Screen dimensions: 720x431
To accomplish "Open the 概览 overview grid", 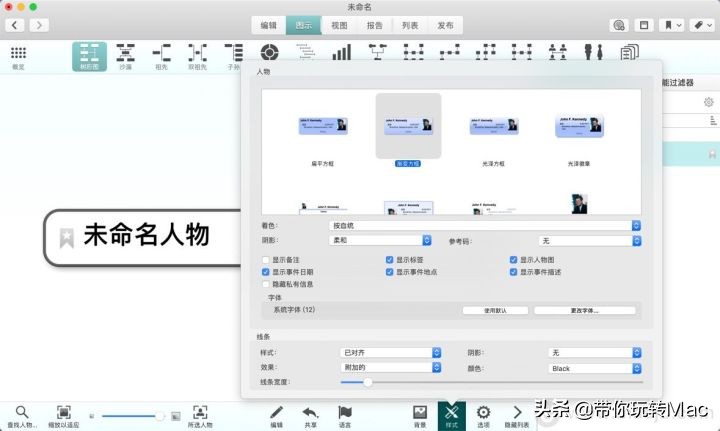I will pyautogui.click(x=18, y=57).
